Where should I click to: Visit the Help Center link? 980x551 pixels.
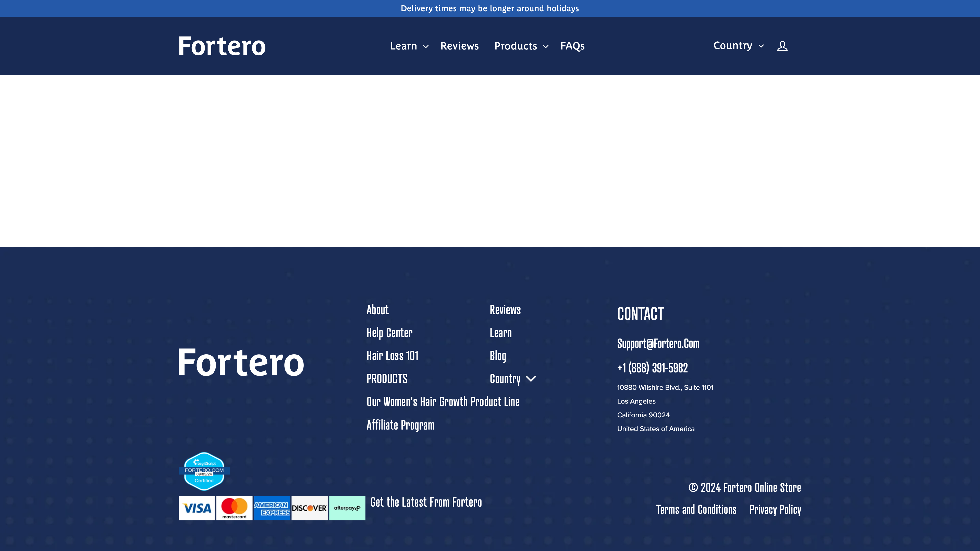389,333
